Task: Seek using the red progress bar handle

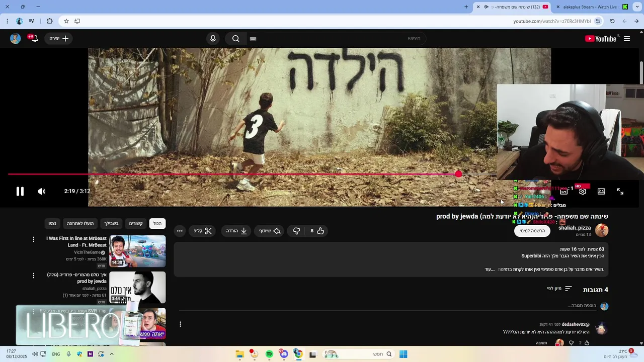Action: (458, 174)
